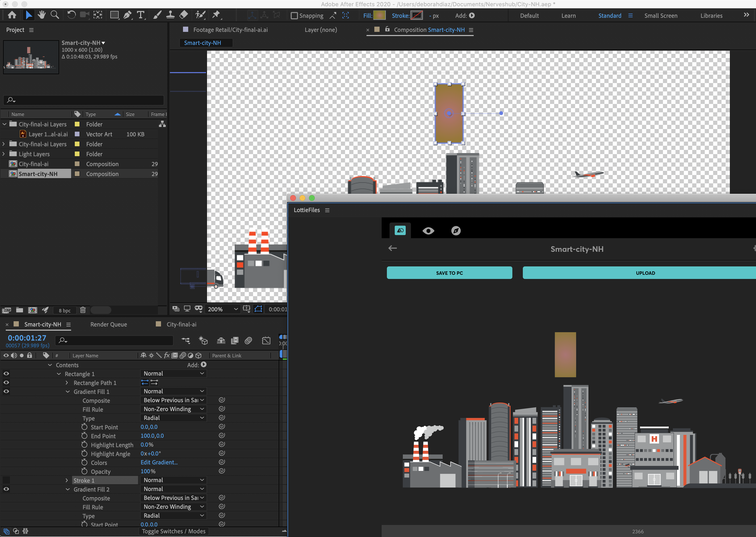Select the Rotation tool

71,15
